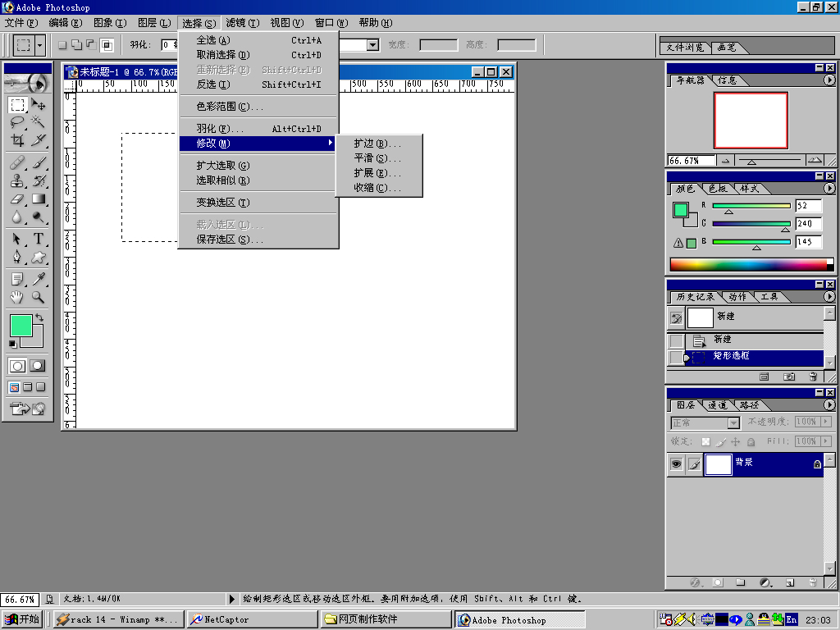Select the Crop tool

click(x=18, y=140)
